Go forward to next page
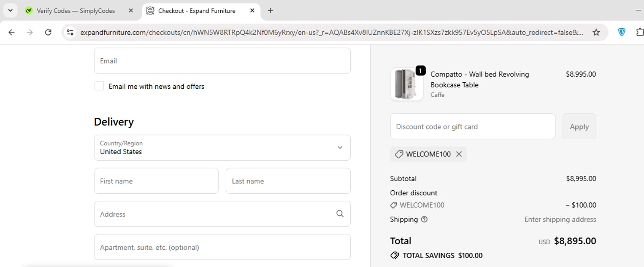Image resolution: width=644 pixels, height=267 pixels. point(30,32)
